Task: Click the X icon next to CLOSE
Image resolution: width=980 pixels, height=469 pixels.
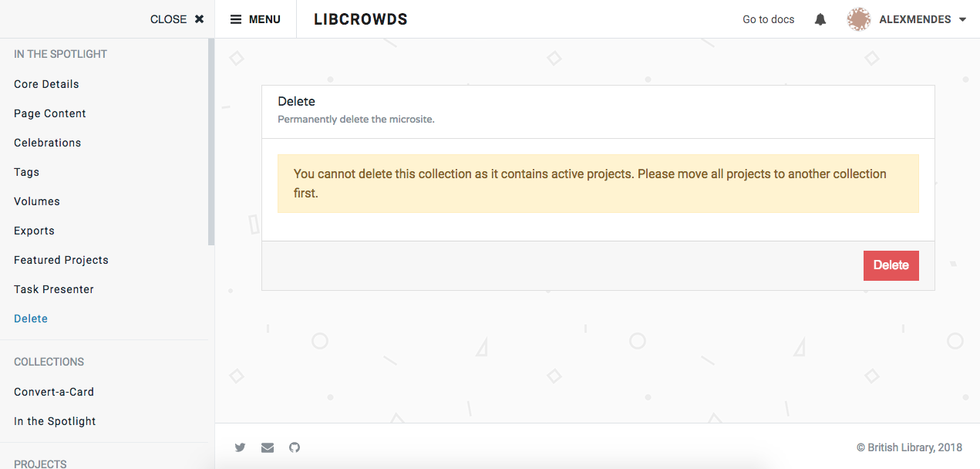Action: click(198, 19)
